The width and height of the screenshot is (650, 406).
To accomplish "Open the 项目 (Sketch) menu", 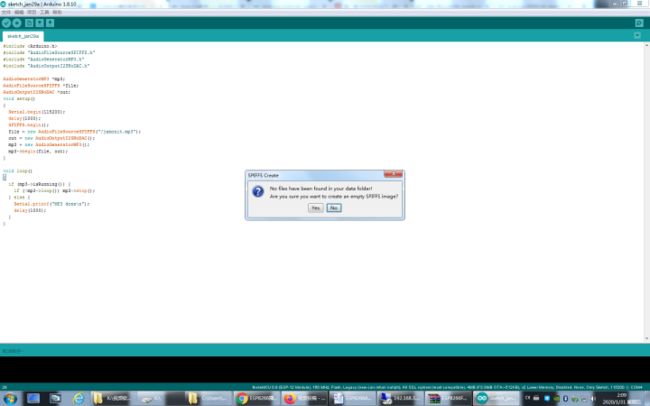I will tap(32, 12).
